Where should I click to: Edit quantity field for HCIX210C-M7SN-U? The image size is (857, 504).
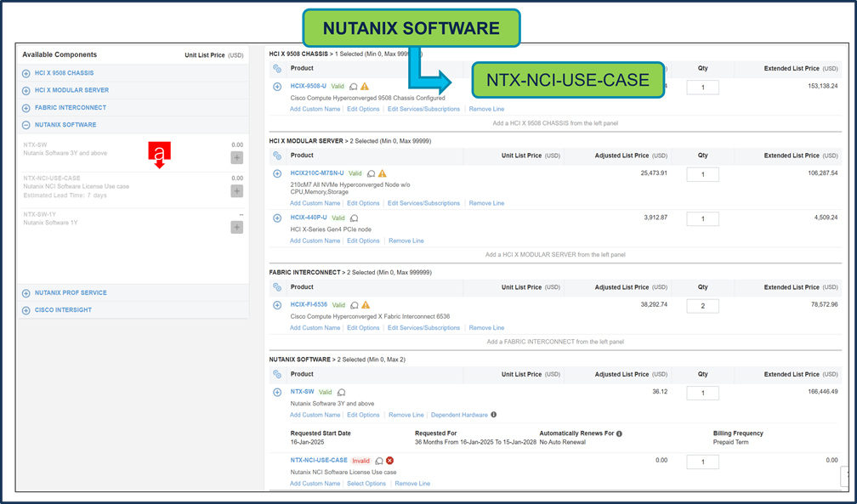pos(703,174)
